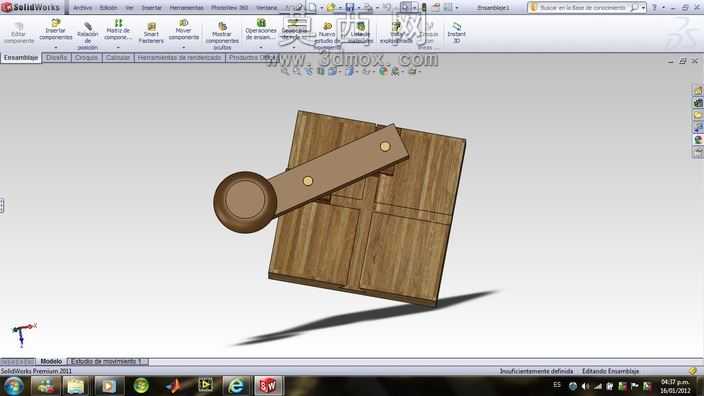704x396 pixels.
Task: Open the knowledge base search dropdown arrow
Action: [643, 8]
